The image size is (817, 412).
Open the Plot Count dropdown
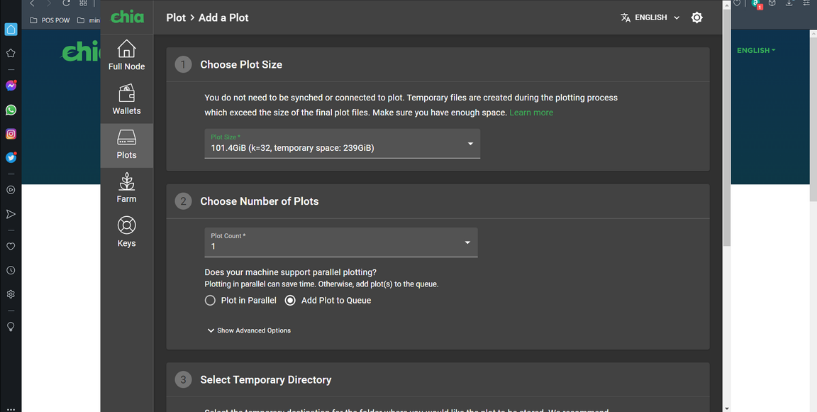pos(341,243)
